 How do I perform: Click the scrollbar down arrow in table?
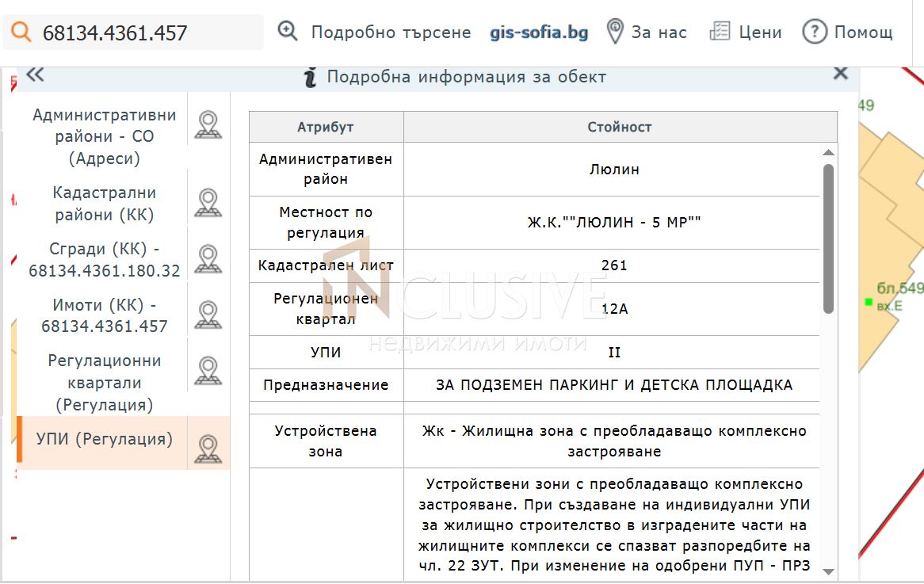click(x=828, y=571)
